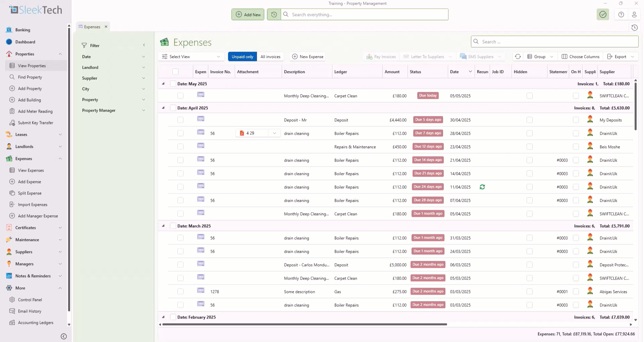Screen dimensions: 644x342
Task: Collapse the sidebar with bottom arrow icon
Action: (64, 336)
